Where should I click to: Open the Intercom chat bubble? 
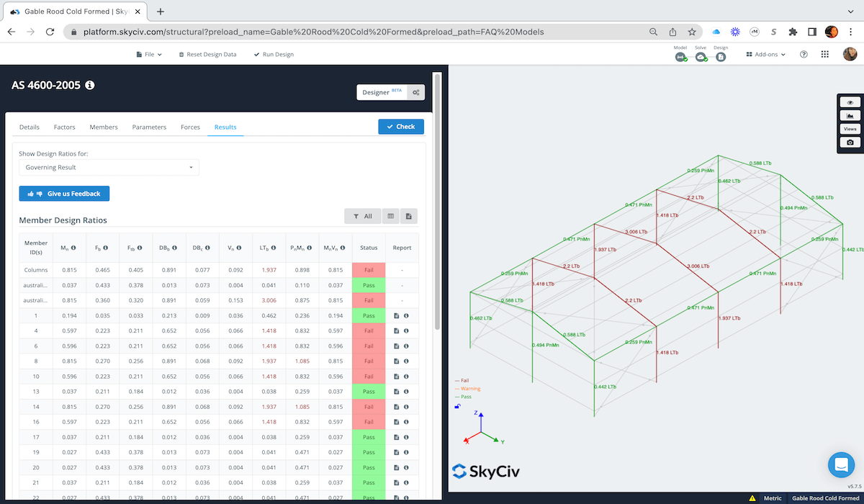click(841, 464)
